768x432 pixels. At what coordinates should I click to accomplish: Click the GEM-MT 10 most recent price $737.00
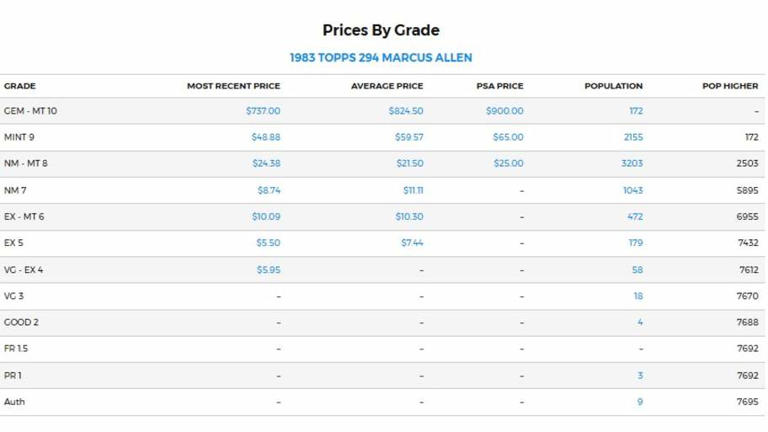(x=263, y=111)
